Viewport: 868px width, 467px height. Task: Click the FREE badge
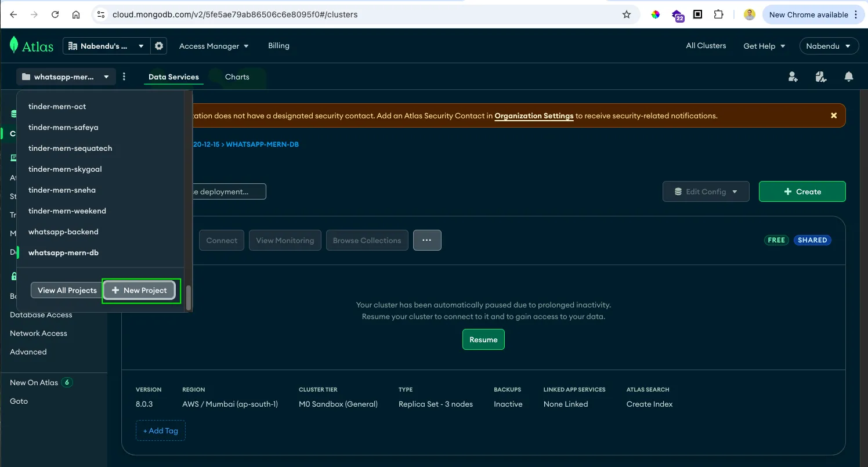coord(776,240)
